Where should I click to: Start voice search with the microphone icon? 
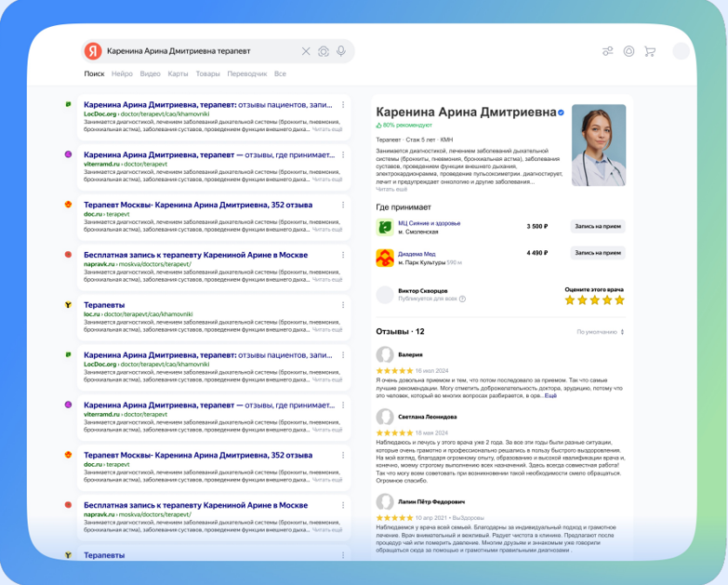tap(341, 51)
